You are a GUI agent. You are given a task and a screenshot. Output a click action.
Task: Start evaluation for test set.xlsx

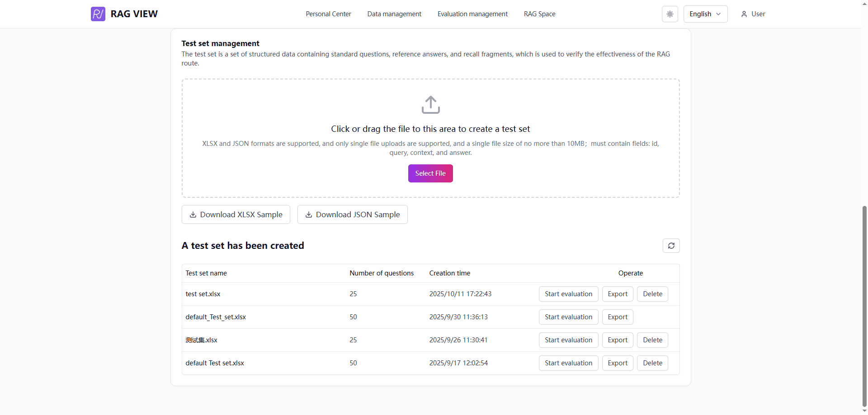[x=568, y=294]
